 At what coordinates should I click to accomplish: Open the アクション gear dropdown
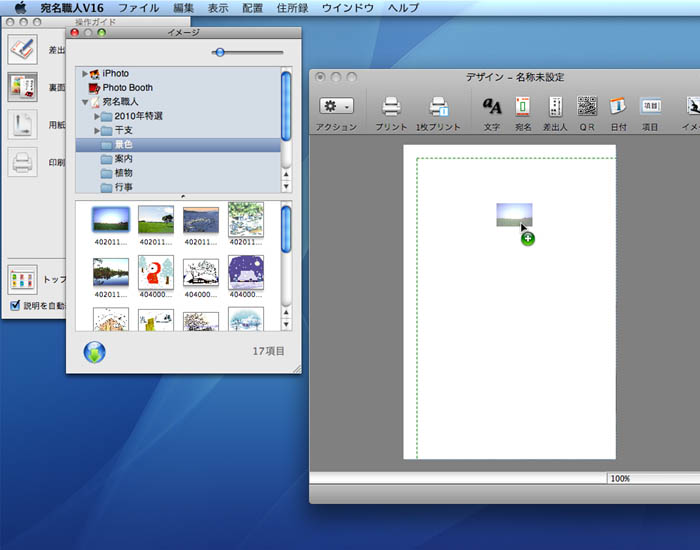click(336, 106)
